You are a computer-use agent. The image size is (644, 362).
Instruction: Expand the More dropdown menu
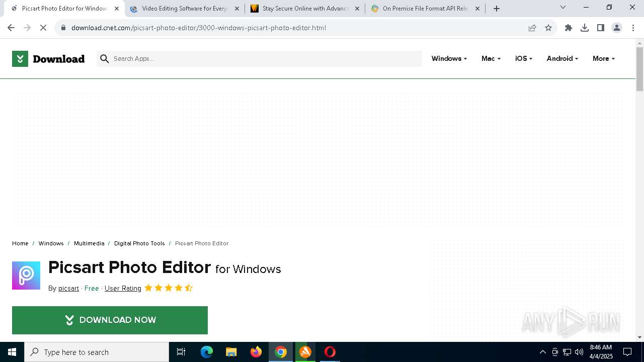[604, 58]
